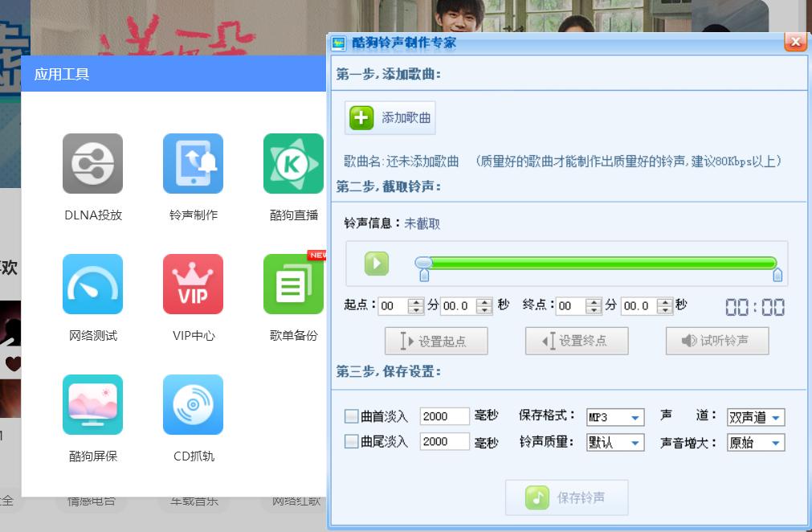
Task: Open the 声道 channel dropdown
Action: click(x=756, y=417)
